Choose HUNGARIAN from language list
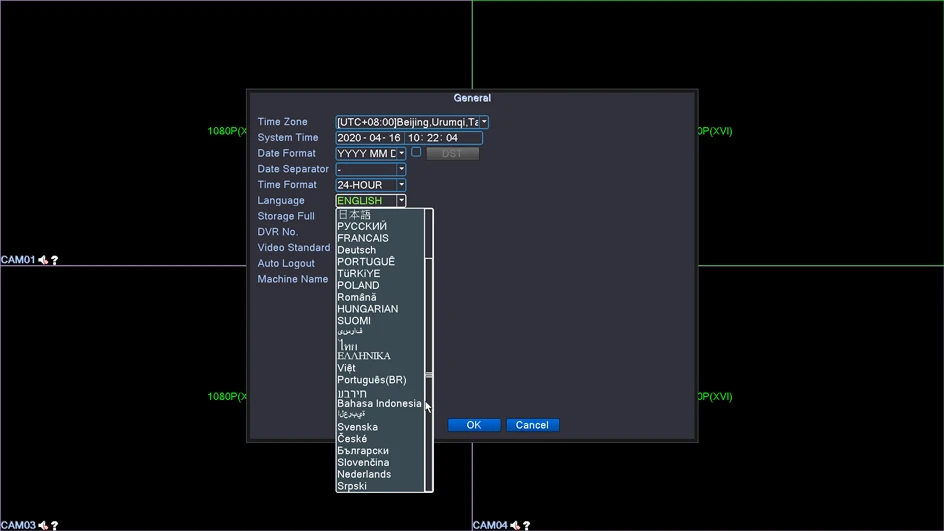 click(x=380, y=309)
